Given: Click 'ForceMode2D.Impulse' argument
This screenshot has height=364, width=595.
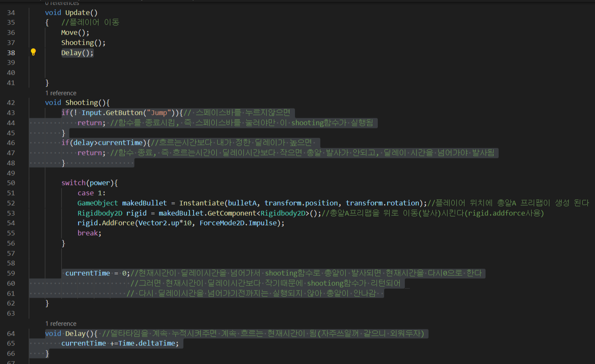Looking at the screenshot, I should click(x=238, y=223).
